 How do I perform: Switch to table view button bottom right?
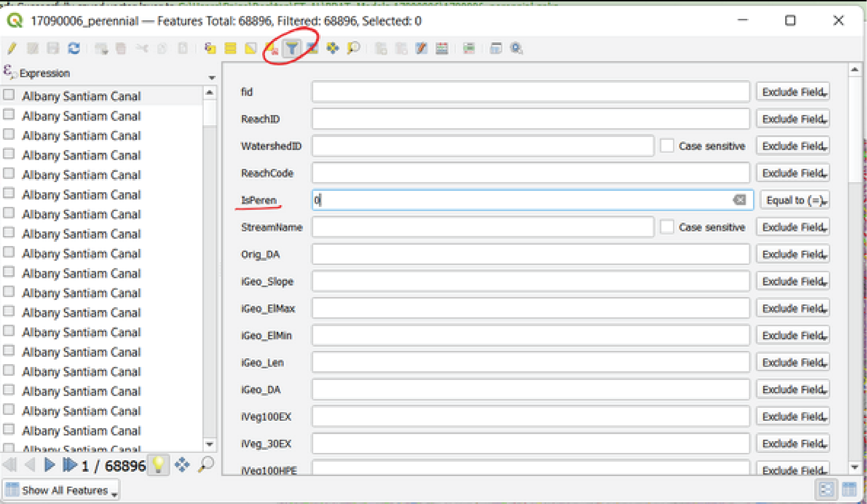[849, 489]
